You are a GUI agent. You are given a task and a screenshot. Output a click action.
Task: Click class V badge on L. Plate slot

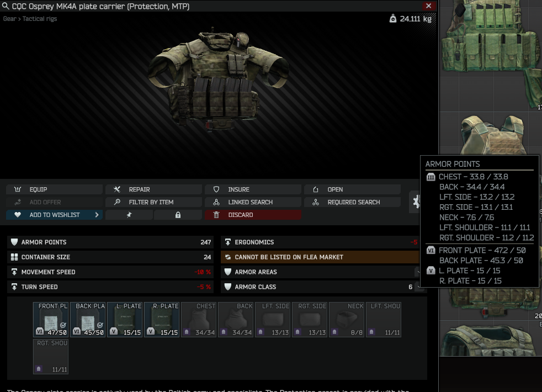tap(114, 331)
